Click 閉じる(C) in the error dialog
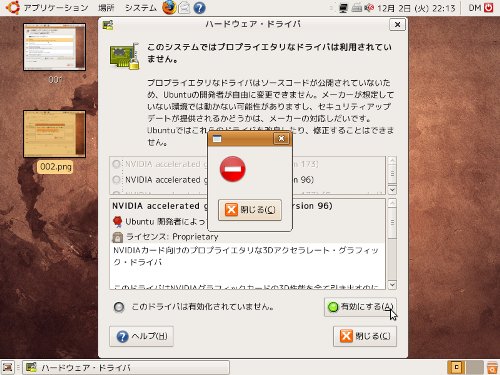The height and width of the screenshot is (375, 500). click(x=250, y=210)
